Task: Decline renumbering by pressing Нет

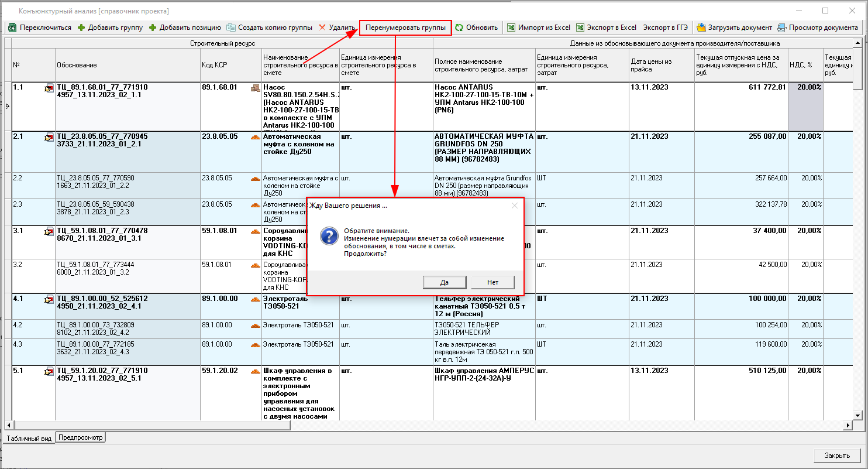Action: [492, 282]
